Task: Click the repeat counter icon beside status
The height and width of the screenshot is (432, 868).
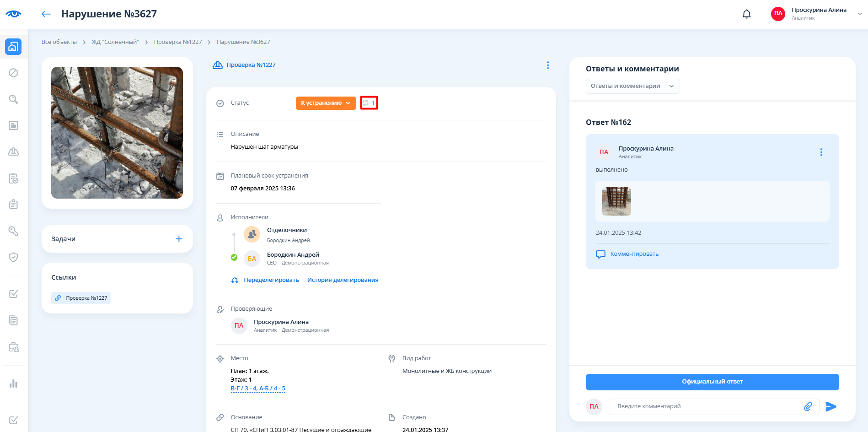Action: pos(369,103)
